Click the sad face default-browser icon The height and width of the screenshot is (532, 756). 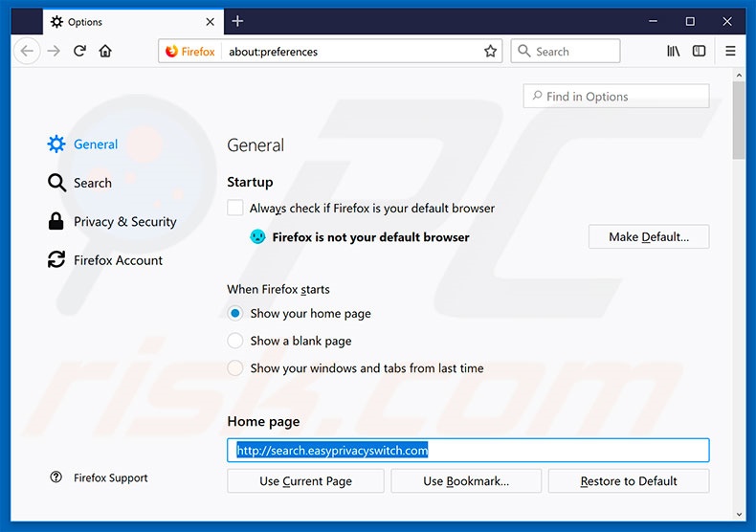pyautogui.click(x=257, y=236)
